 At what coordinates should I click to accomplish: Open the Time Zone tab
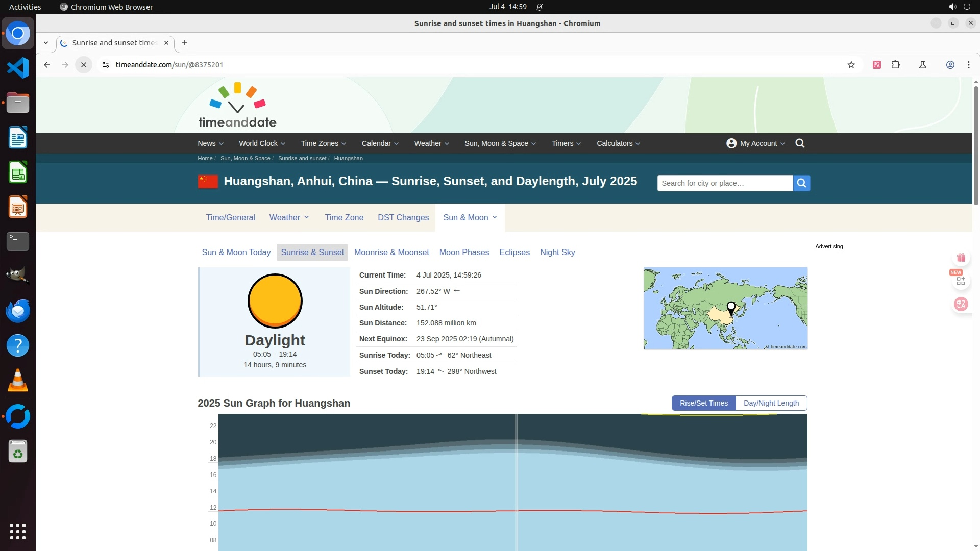[x=344, y=218]
